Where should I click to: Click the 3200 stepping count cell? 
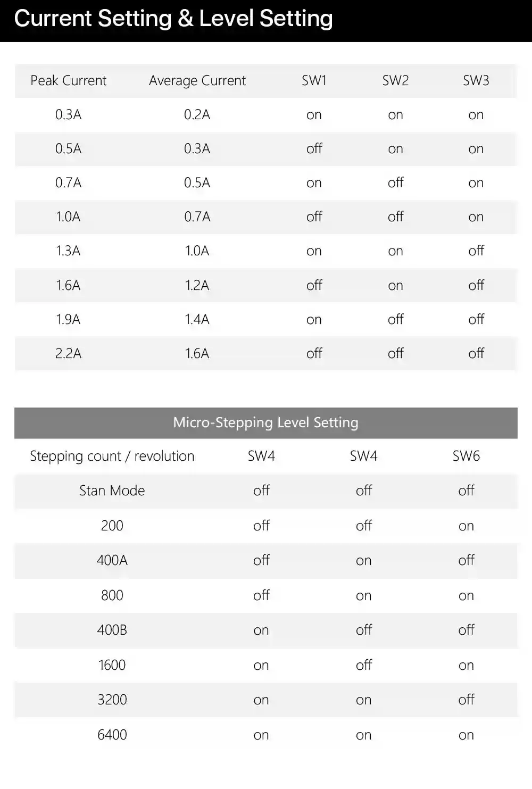pos(112,700)
